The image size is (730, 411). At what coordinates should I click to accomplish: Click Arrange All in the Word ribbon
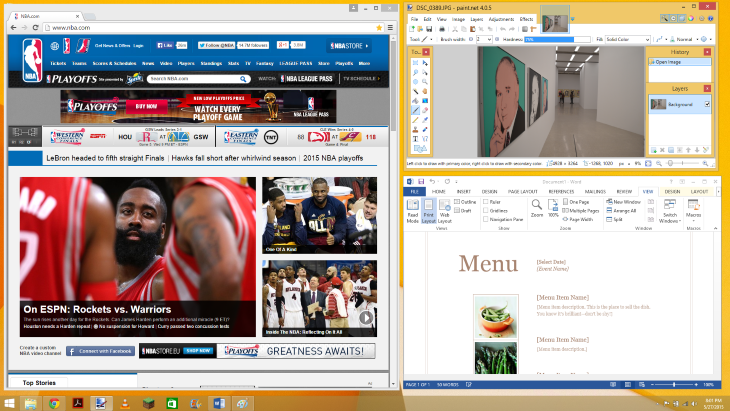[621, 210]
